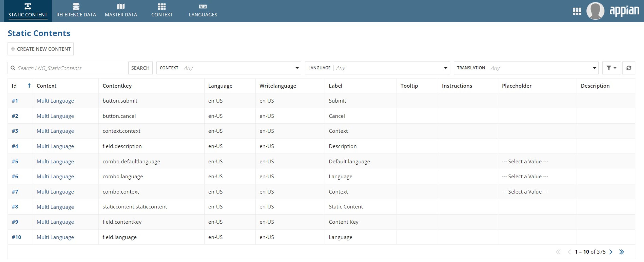644x262 pixels.
Task: Open record #4
Action: (15, 146)
